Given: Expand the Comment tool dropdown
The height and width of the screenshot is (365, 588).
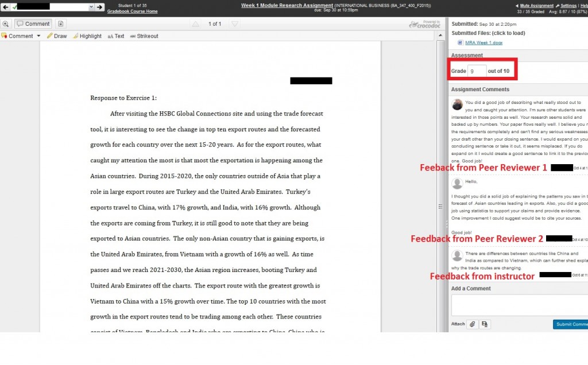Looking at the screenshot, I should point(38,36).
